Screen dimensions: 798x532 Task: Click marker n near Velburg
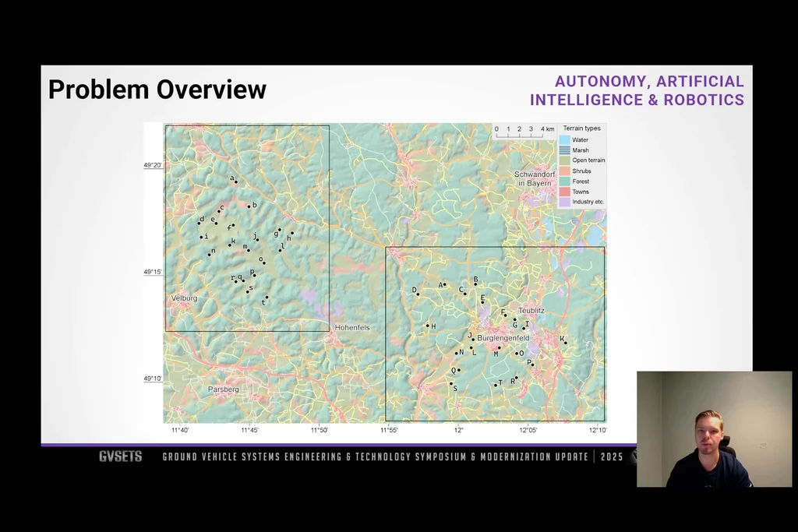pyautogui.click(x=209, y=255)
